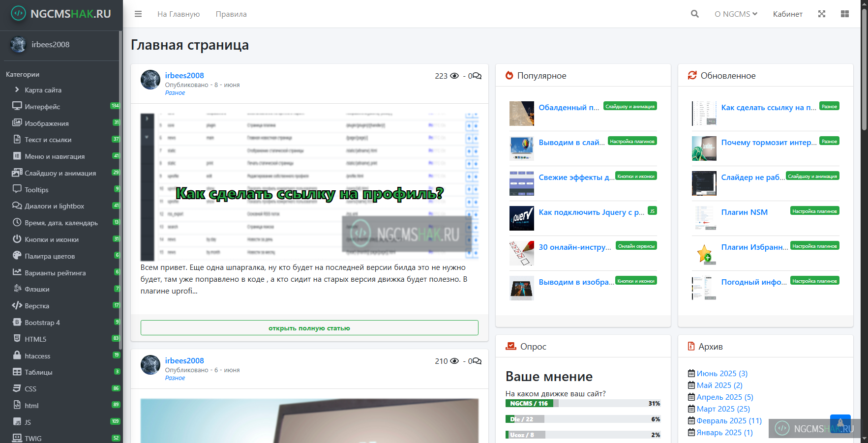
Task: Go to На Главную menu item
Action: [x=179, y=14]
